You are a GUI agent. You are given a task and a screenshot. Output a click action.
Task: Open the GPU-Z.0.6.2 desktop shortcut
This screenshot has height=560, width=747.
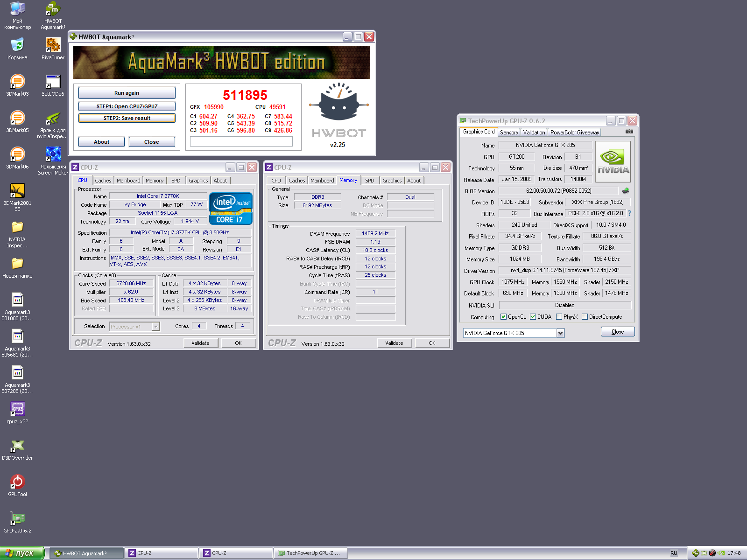(17, 522)
